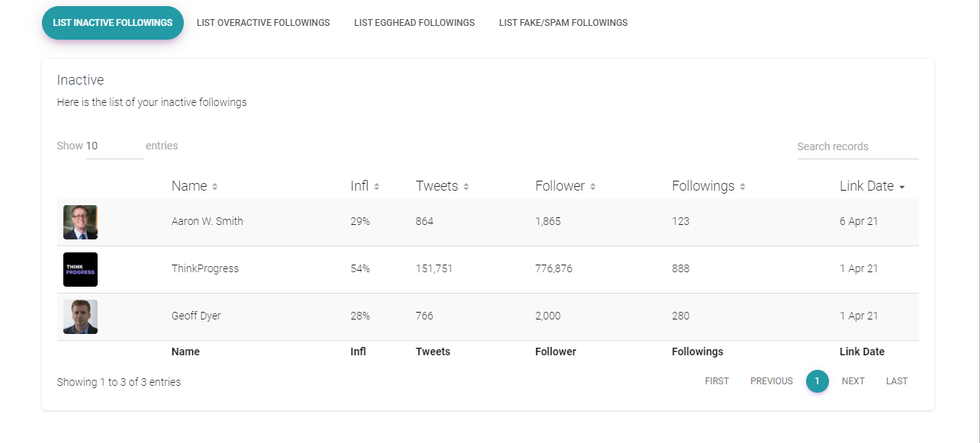Switch to List Overactive Followings tab
980x443 pixels.
coord(263,23)
